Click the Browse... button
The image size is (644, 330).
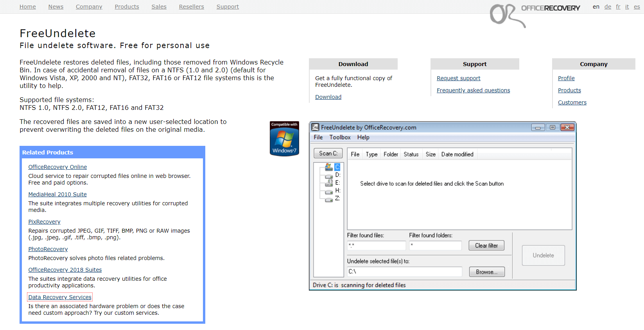coord(487,272)
